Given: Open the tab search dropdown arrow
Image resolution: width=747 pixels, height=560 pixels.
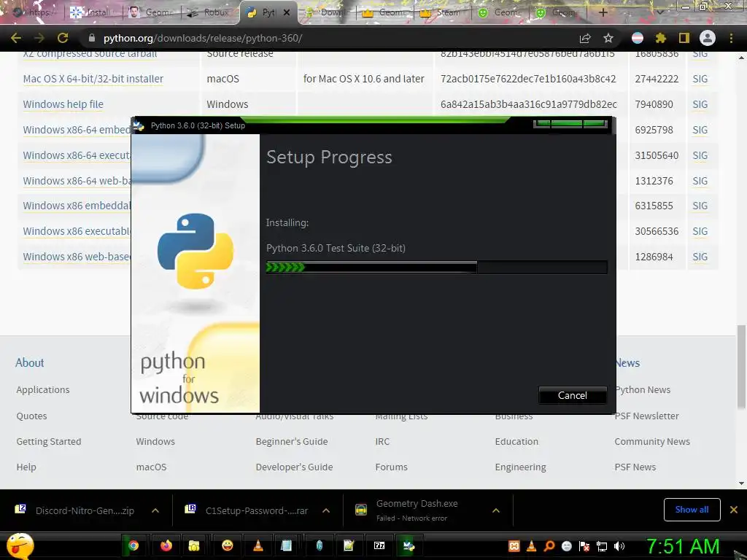Looking at the screenshot, I should [x=659, y=12].
